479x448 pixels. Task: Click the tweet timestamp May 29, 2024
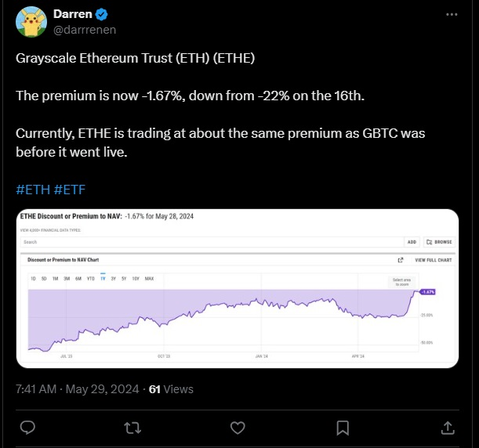coord(103,389)
